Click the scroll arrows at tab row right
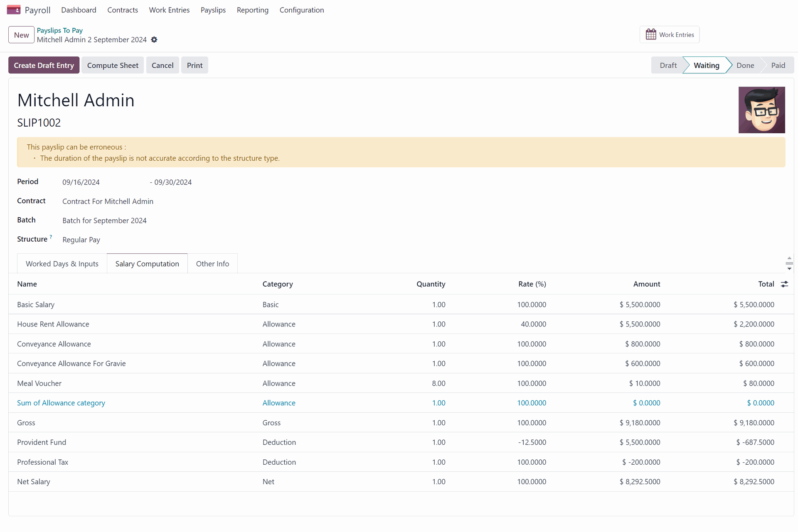The width and height of the screenshot is (798, 532). click(x=789, y=263)
